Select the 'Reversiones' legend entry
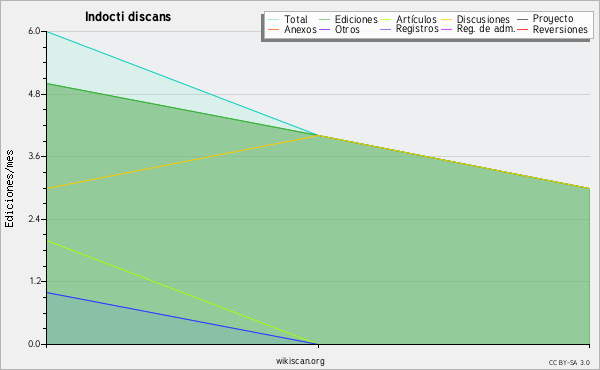 tap(553, 29)
